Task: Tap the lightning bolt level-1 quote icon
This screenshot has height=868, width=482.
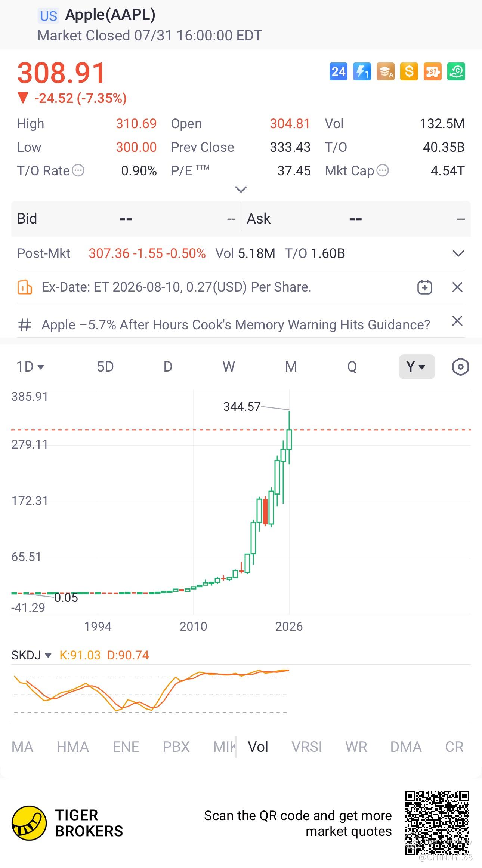Action: point(362,71)
